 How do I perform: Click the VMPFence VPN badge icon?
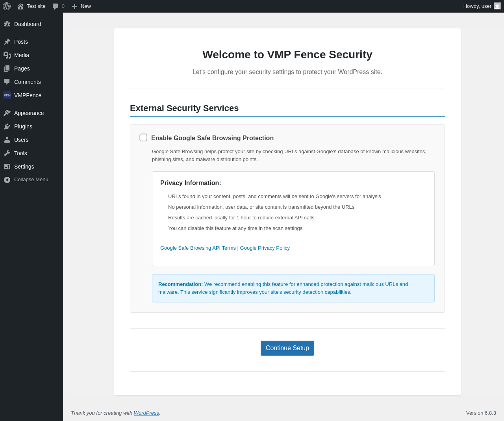click(7, 95)
